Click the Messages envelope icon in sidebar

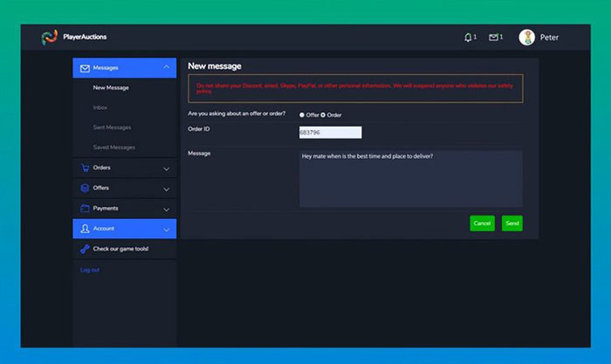pos(85,68)
